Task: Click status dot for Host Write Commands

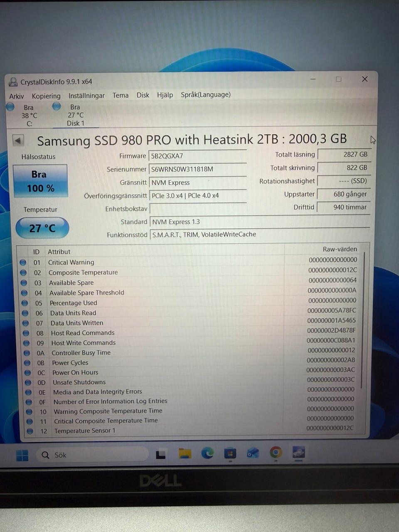Action: pos(26,343)
